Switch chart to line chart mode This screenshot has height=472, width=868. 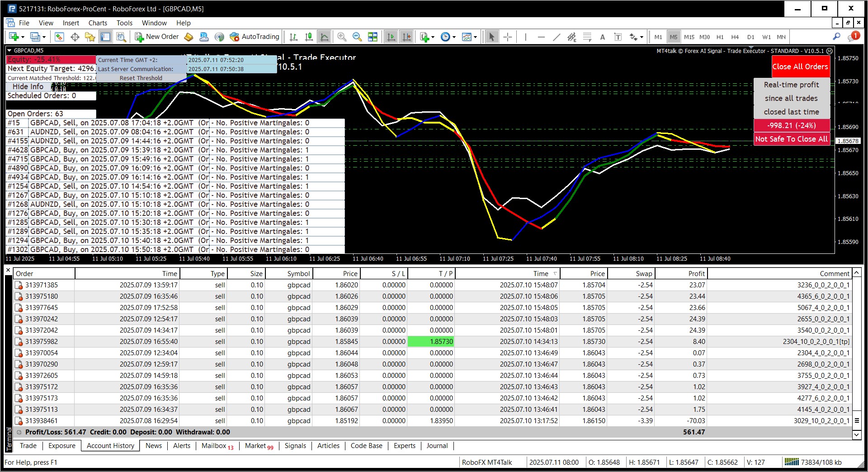324,37
